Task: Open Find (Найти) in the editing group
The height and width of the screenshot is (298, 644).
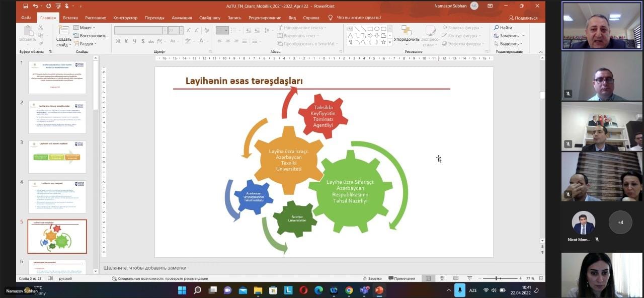Action: pos(503,28)
